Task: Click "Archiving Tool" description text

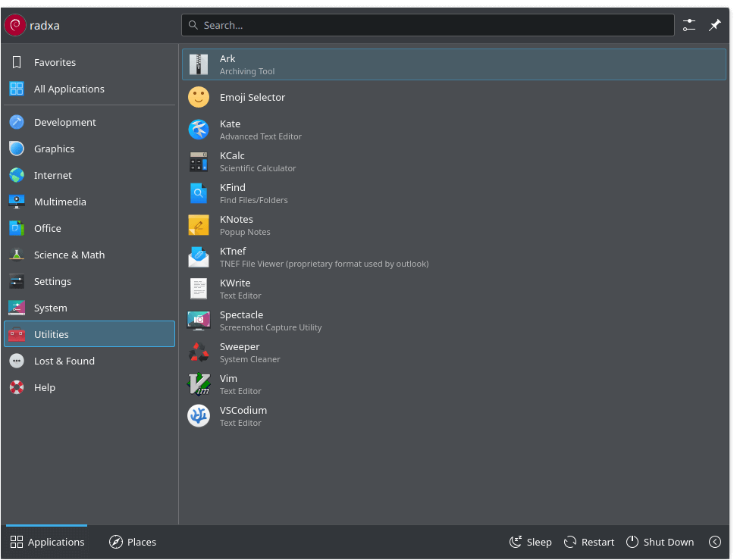Action: [246, 71]
